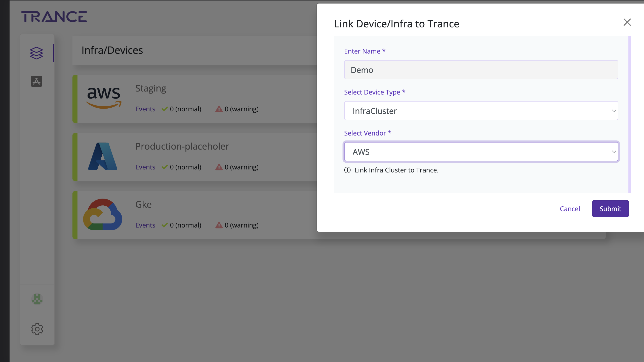Click the Google Cloud logo on Gke card
The width and height of the screenshot is (644, 362).
(103, 214)
